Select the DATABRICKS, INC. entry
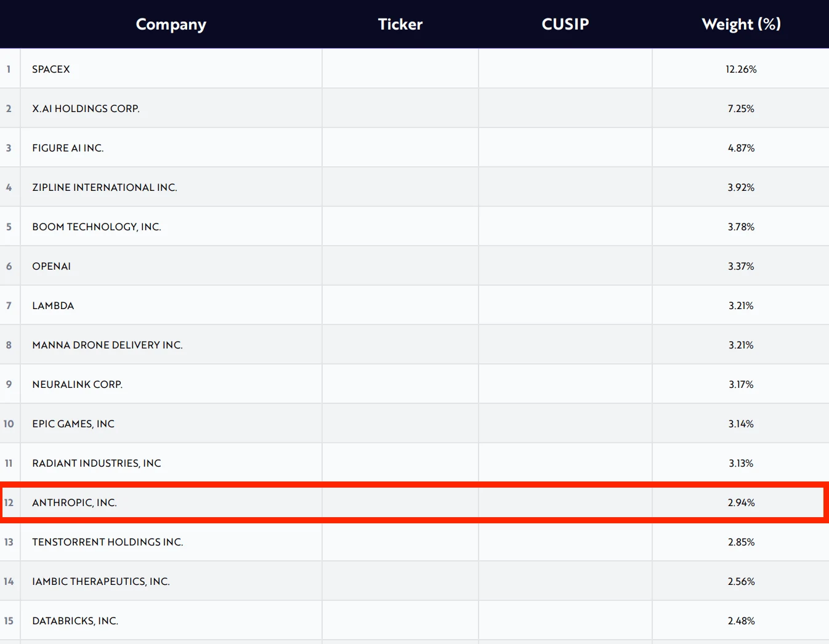Viewport: 829px width, 644px height. tap(75, 621)
